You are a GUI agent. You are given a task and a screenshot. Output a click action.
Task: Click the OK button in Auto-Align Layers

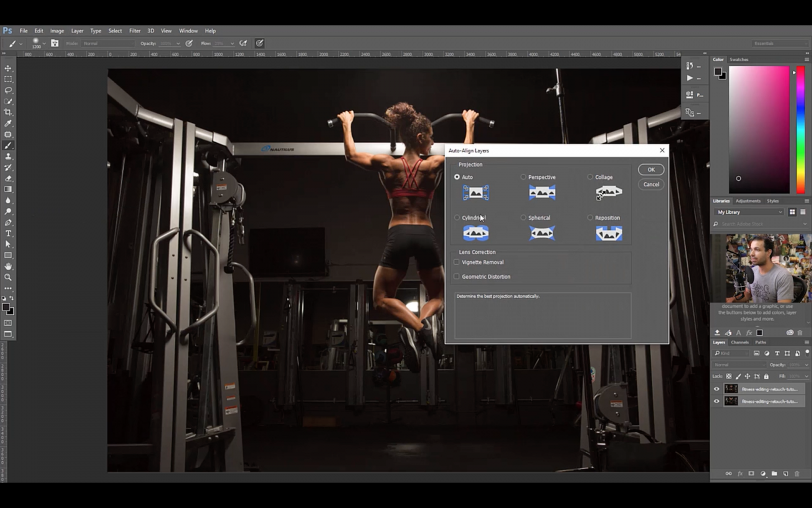pyautogui.click(x=651, y=169)
